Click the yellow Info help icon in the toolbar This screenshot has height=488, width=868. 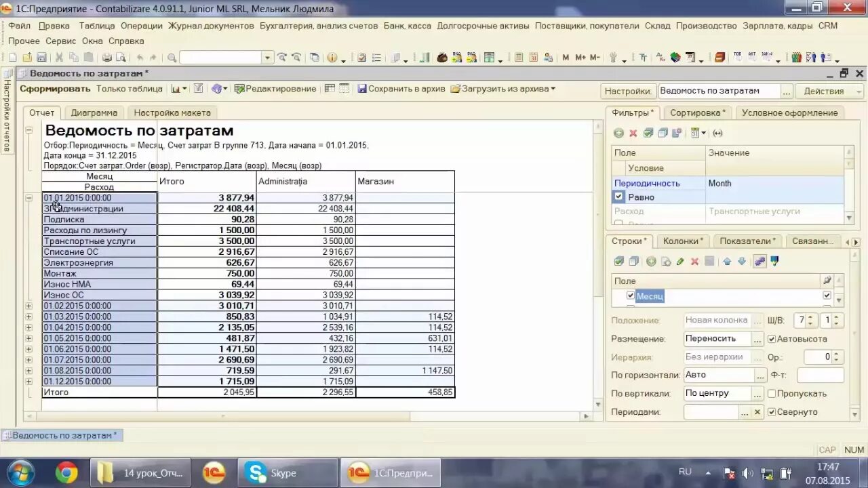click(x=332, y=58)
